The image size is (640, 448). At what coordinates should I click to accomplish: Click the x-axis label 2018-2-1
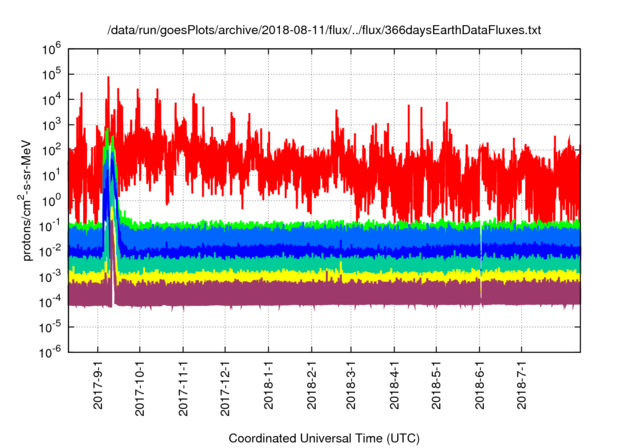311,385
